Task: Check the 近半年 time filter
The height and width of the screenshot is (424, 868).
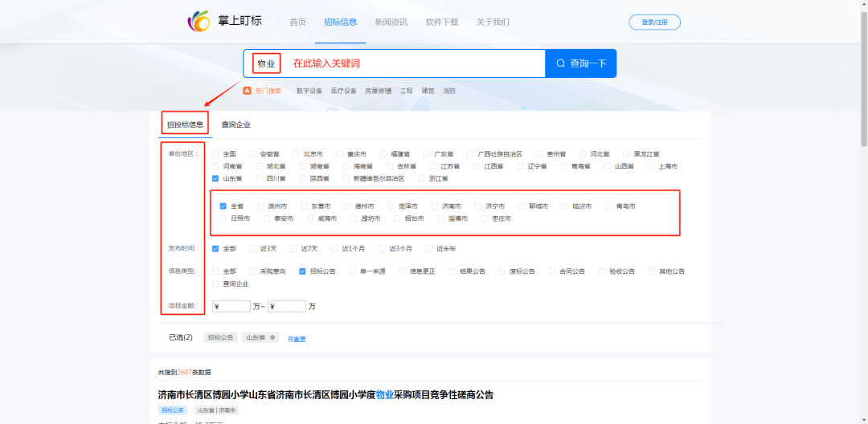Action: (x=429, y=249)
